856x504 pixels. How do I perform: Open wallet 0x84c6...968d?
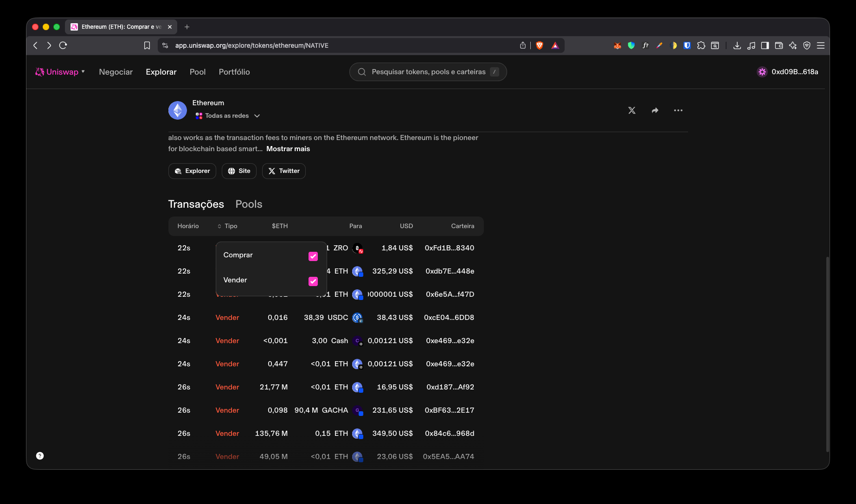450,434
